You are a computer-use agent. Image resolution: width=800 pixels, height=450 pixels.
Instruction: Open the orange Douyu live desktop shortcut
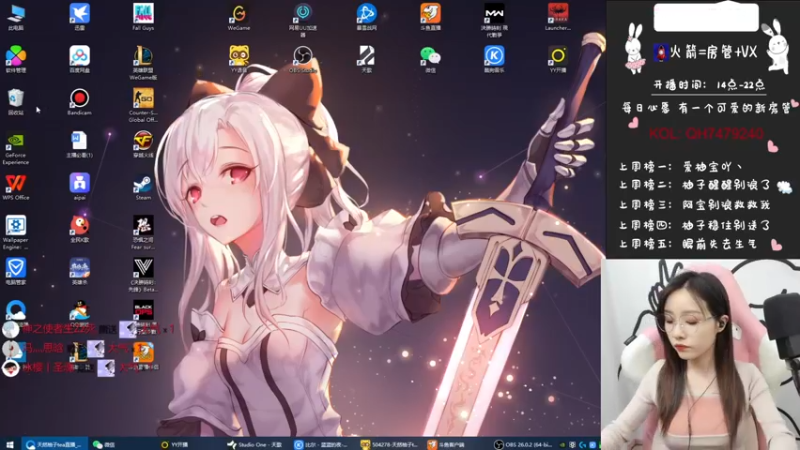430,17
